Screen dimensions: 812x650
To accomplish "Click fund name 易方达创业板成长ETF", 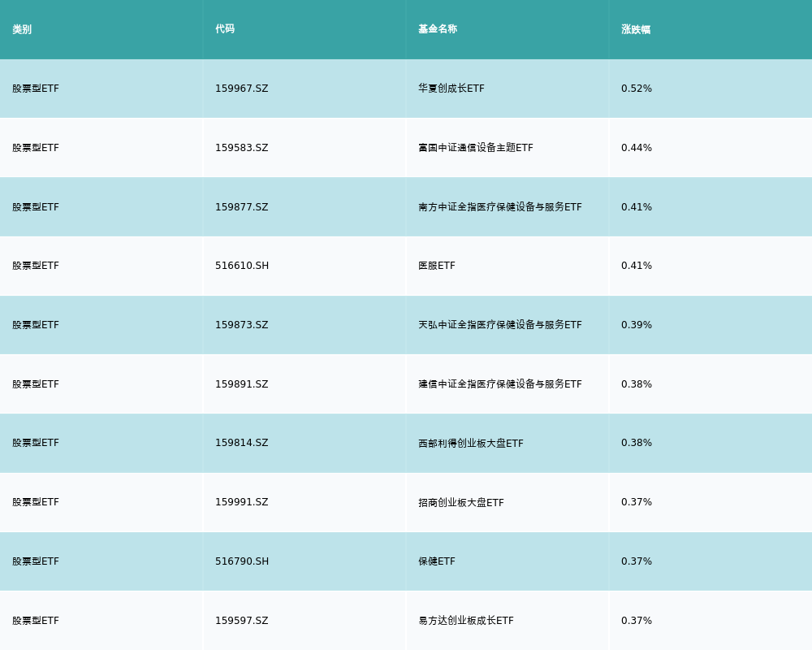I will (466, 621).
